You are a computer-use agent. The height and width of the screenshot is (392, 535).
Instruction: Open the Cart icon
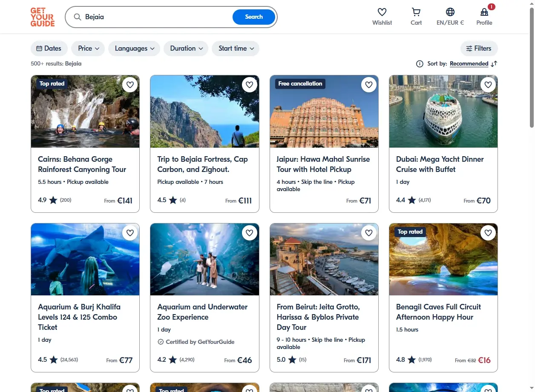tap(416, 12)
